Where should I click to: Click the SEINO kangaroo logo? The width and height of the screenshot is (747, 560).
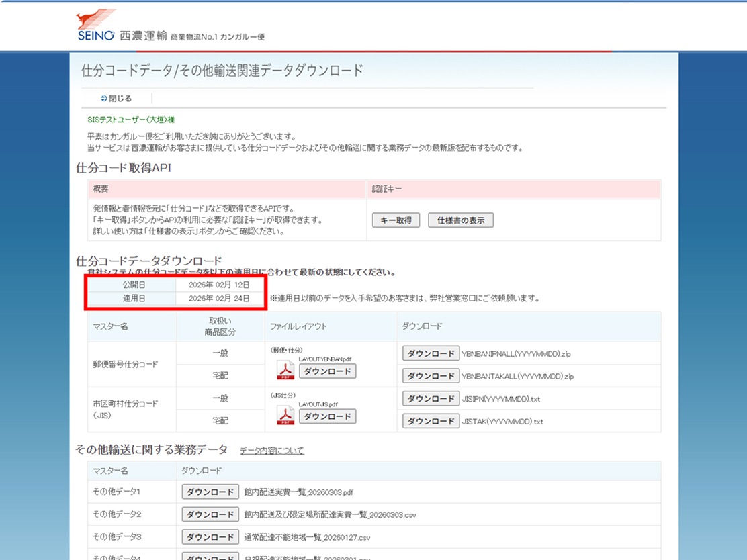[x=96, y=26]
